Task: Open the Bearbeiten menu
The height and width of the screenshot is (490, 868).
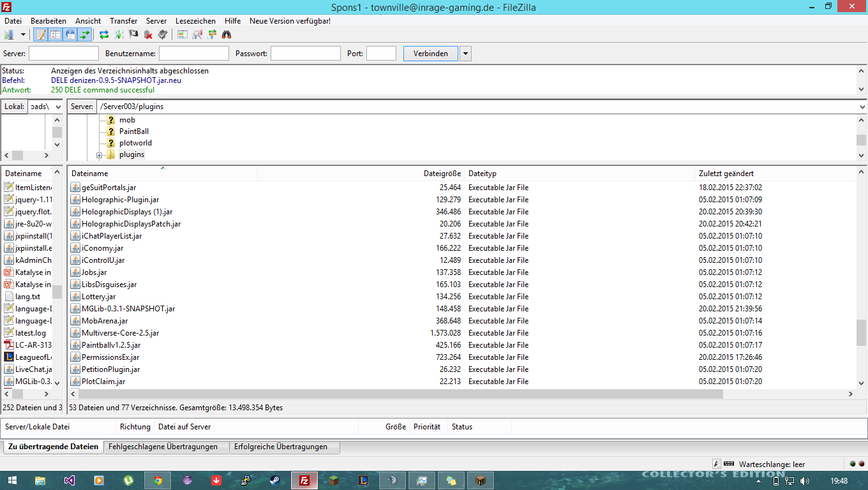Action: [x=49, y=21]
